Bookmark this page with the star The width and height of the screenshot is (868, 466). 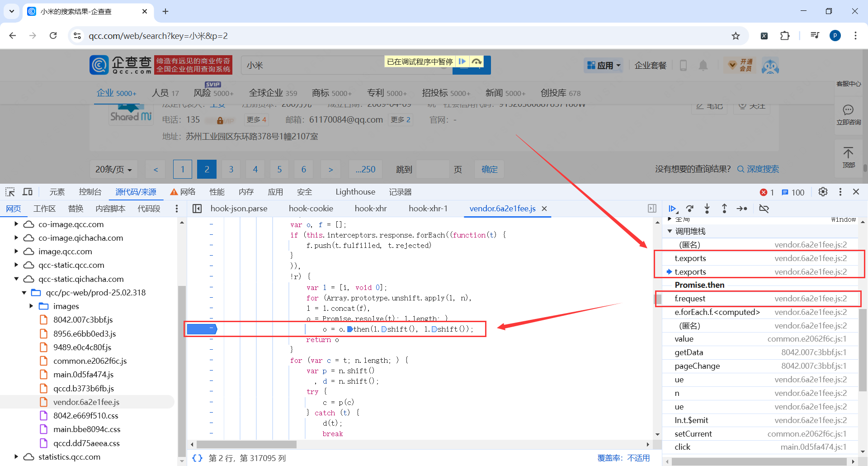736,36
